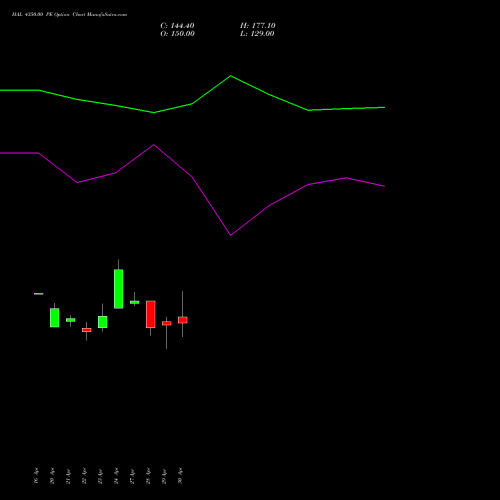Click the HAL PE Option Chart title

(69, 15)
